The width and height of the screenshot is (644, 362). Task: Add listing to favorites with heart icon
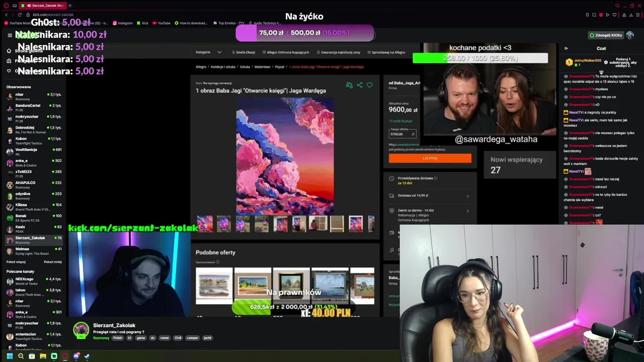point(370,85)
